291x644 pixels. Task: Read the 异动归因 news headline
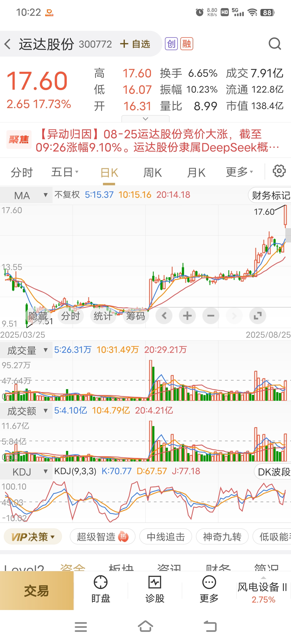(x=158, y=141)
